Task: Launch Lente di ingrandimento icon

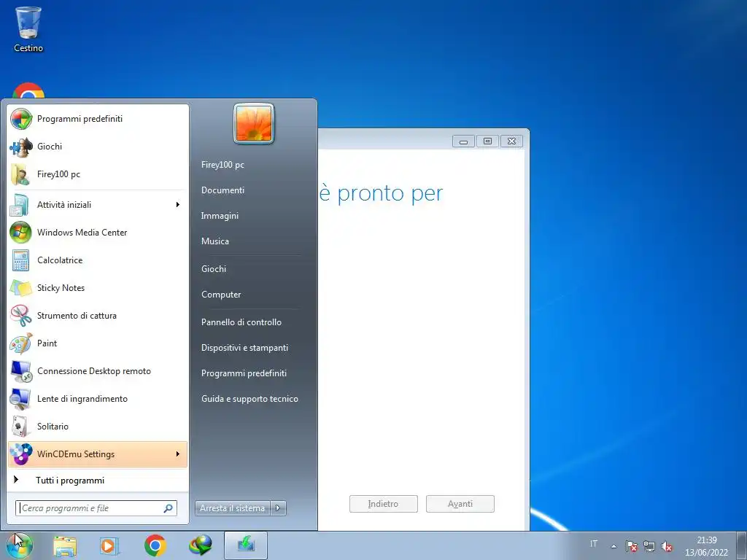Action: click(21, 399)
